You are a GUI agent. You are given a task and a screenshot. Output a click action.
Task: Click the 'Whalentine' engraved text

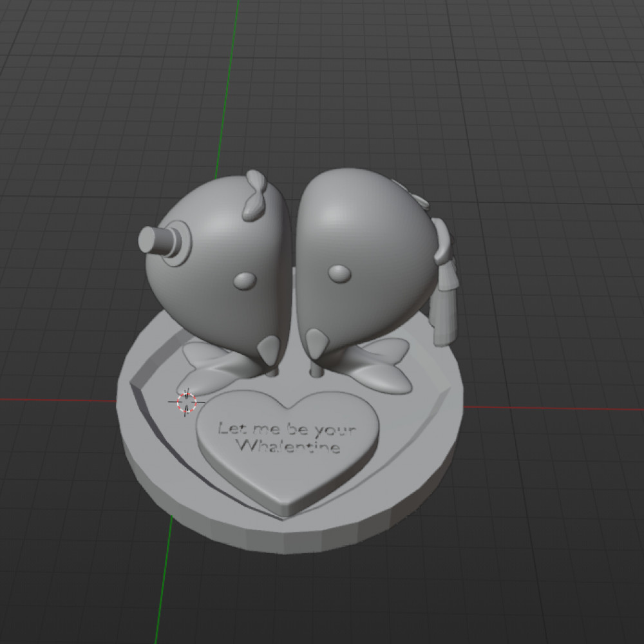tap(289, 446)
